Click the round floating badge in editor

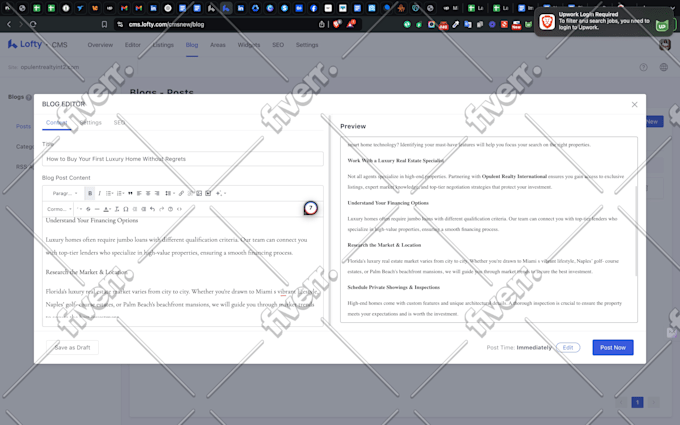tap(311, 208)
